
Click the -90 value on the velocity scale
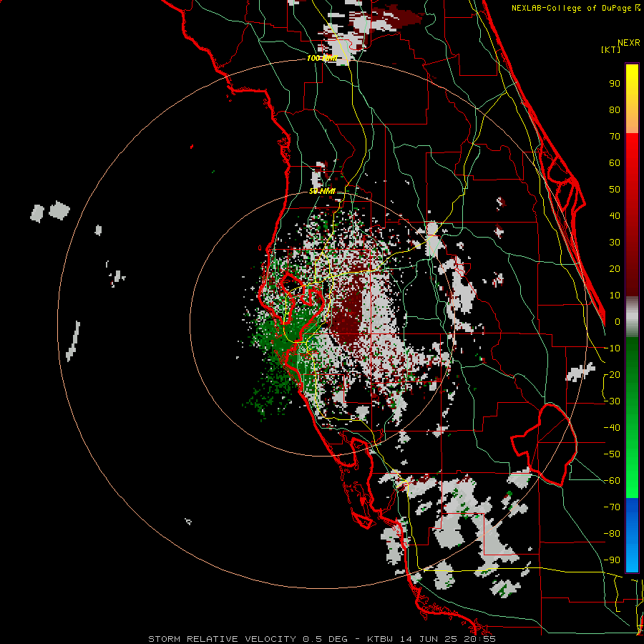point(612,560)
